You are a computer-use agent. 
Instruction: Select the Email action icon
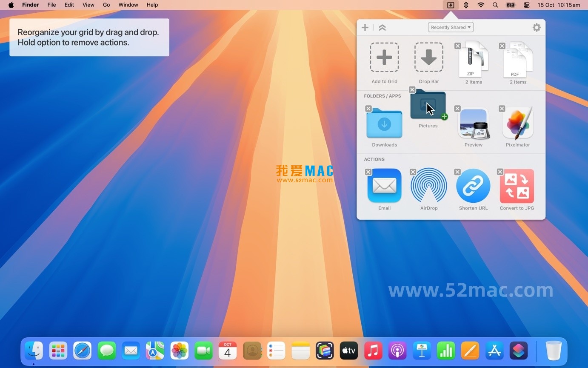pos(384,185)
